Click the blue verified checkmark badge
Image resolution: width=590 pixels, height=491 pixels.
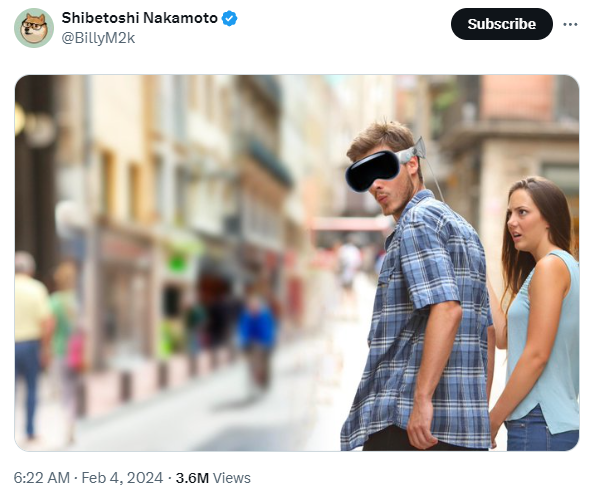230,18
